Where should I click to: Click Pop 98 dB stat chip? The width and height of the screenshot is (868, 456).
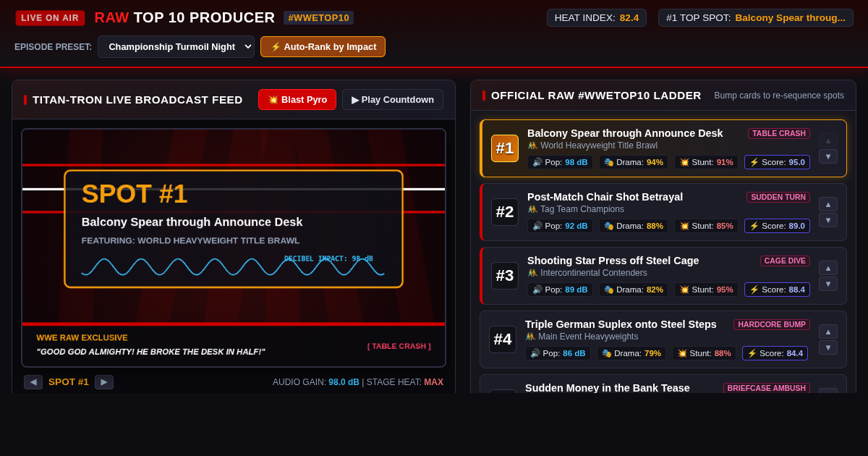[560, 162]
